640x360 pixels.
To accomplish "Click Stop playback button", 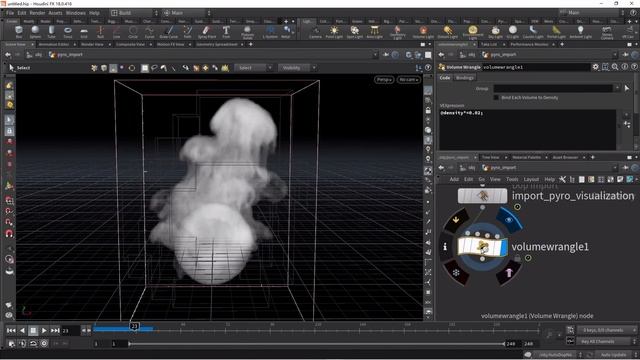I will point(33,330).
